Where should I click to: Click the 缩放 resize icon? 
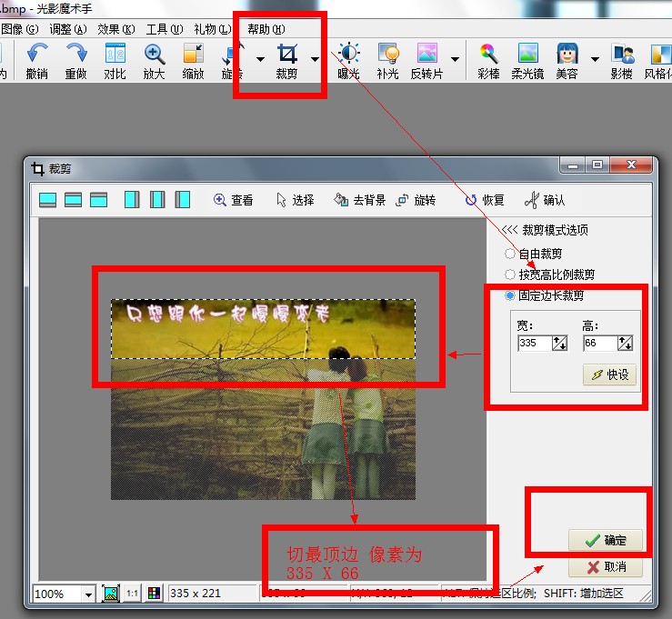[x=193, y=55]
